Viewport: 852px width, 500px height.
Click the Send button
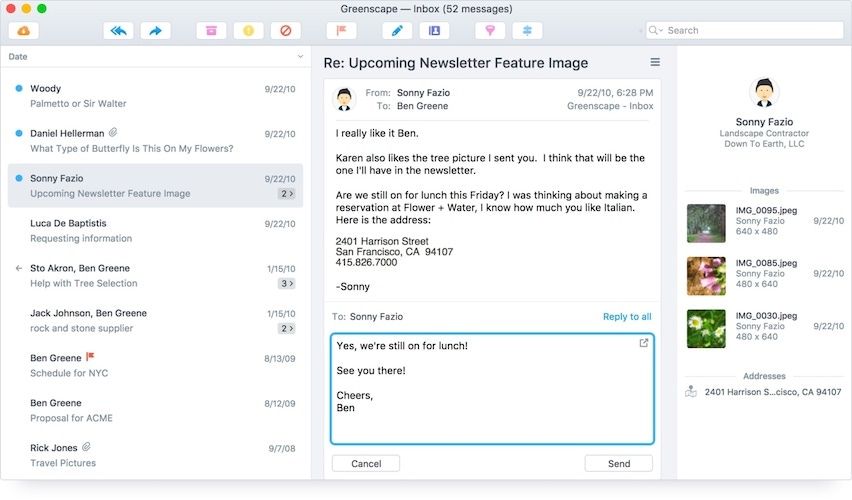click(x=618, y=463)
